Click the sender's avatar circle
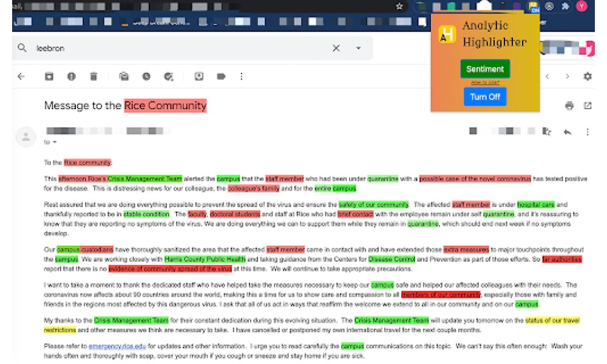Image resolution: width=607 pixels, height=364 pixels. 26,136
